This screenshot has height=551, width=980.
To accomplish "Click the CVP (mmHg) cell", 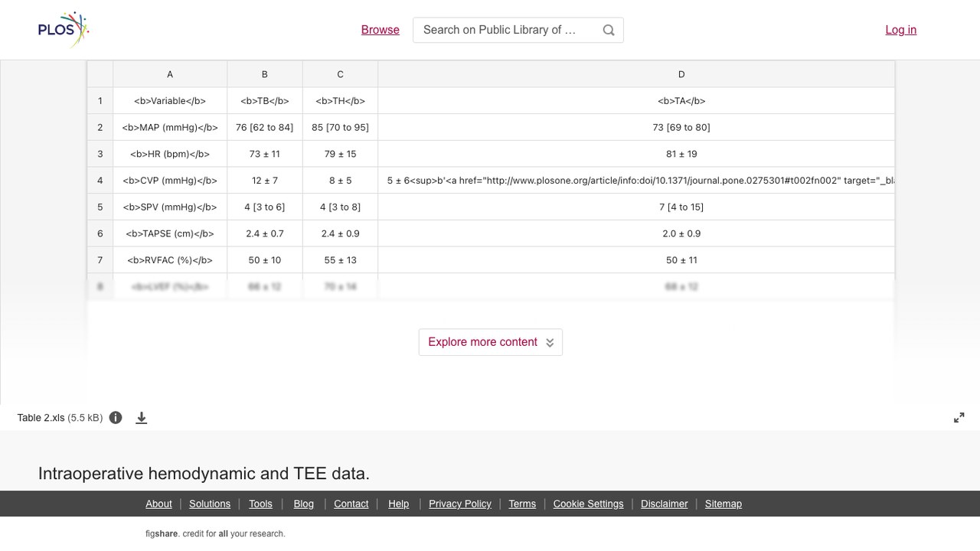I will [x=170, y=181].
